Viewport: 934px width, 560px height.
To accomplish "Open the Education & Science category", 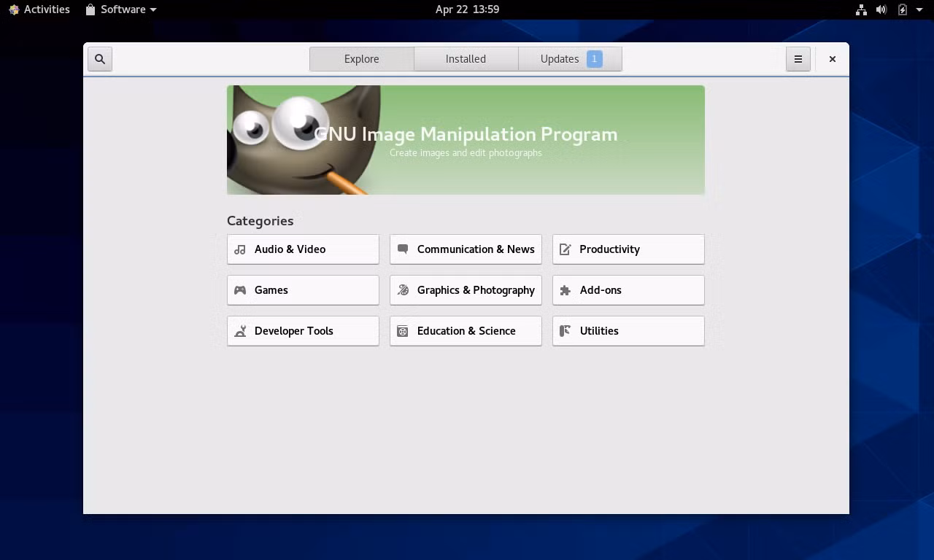I will click(466, 331).
